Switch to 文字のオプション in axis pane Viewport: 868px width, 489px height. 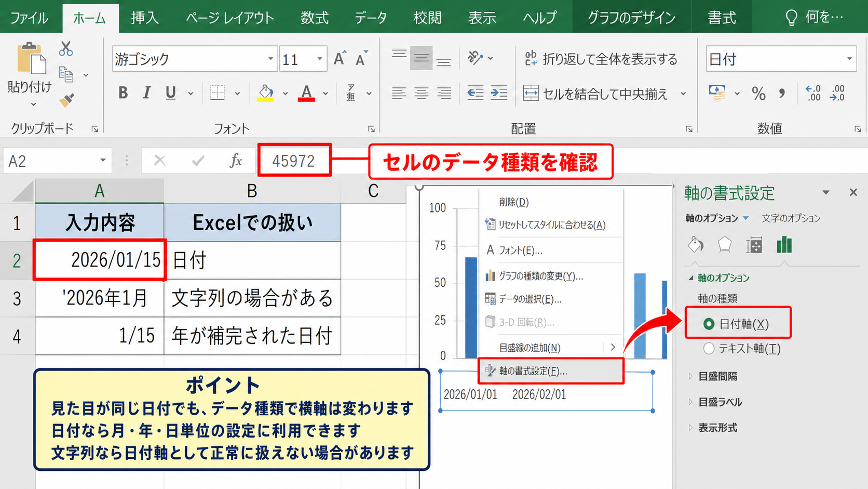click(x=791, y=218)
